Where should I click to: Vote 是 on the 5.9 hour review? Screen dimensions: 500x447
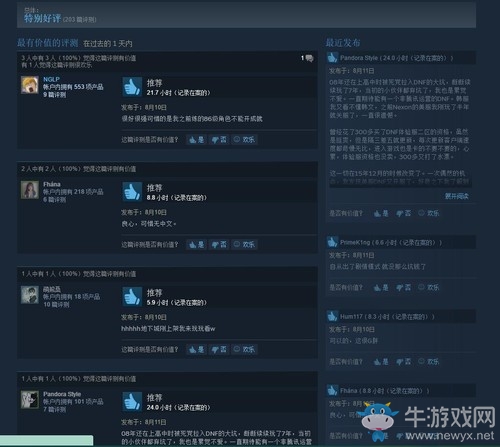click(196, 349)
